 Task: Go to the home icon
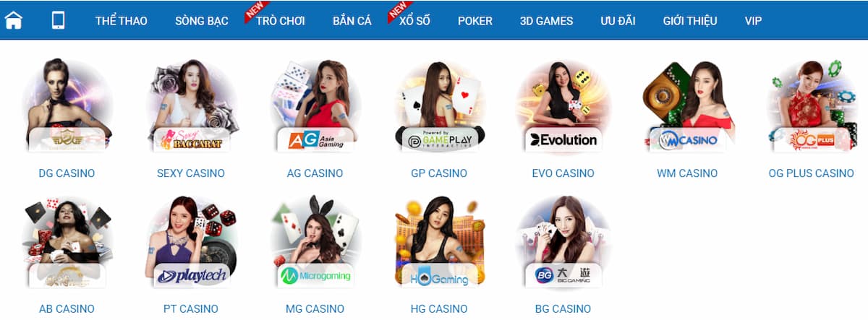point(14,20)
